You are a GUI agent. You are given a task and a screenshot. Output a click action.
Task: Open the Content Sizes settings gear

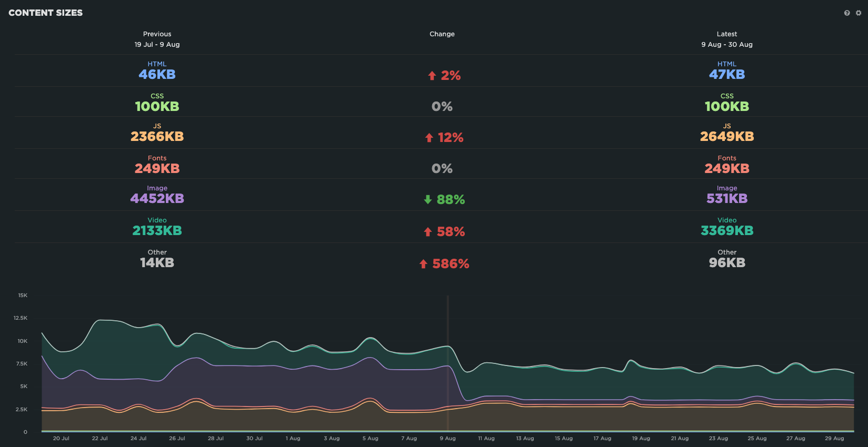click(859, 13)
